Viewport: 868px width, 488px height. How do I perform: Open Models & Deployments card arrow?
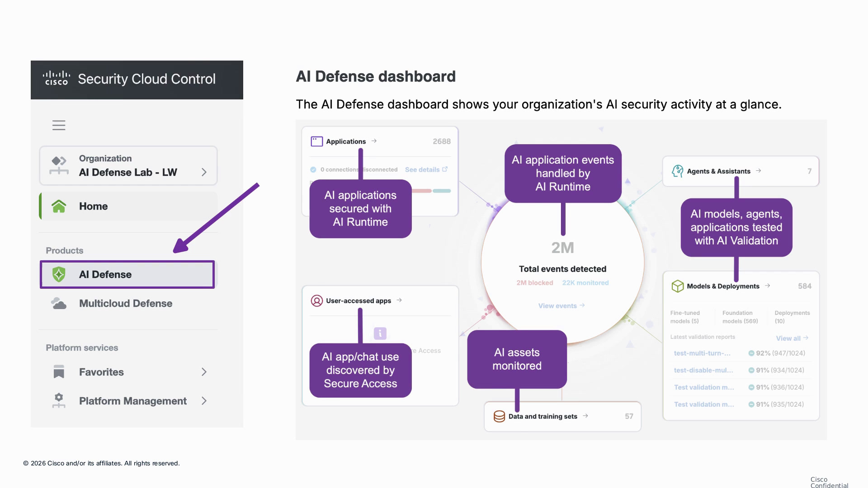pos(768,286)
